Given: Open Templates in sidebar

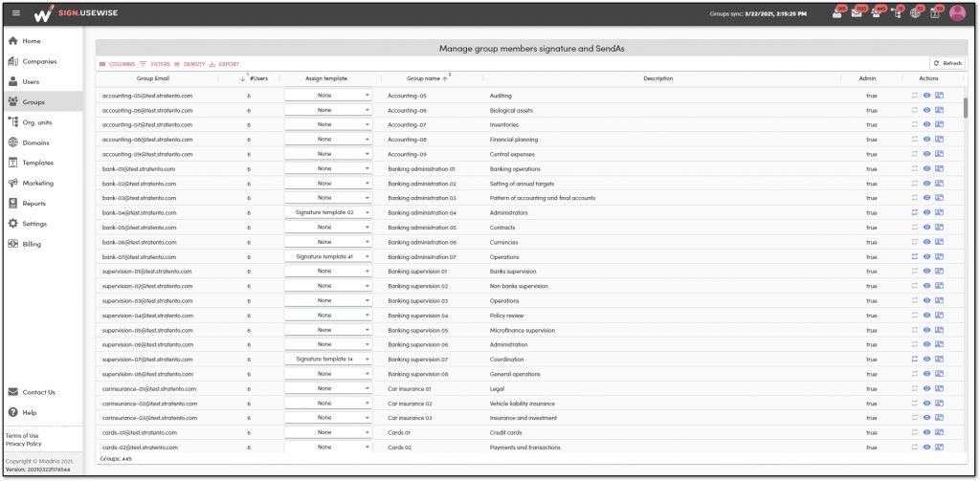Looking at the screenshot, I should click(x=42, y=163).
